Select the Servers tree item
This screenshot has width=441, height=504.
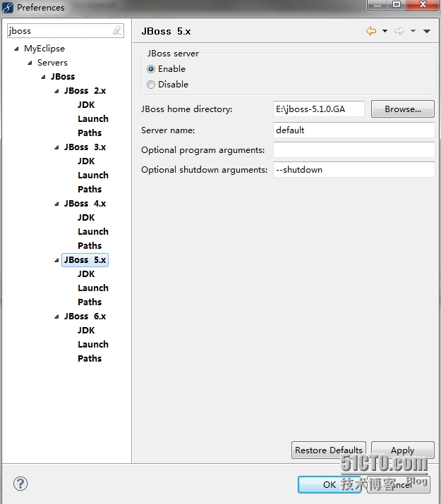click(x=52, y=63)
